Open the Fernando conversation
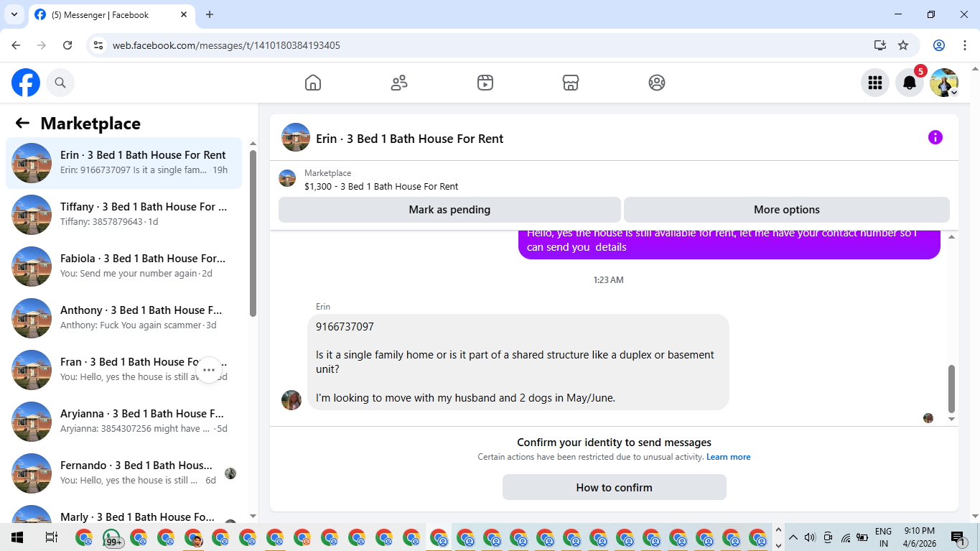This screenshot has height=551, width=980. pos(124,473)
